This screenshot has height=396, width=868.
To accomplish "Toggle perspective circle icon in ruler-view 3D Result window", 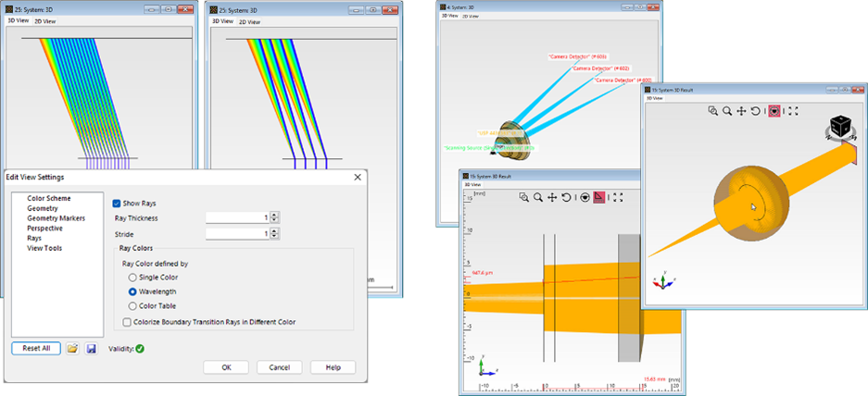I will 585,197.
